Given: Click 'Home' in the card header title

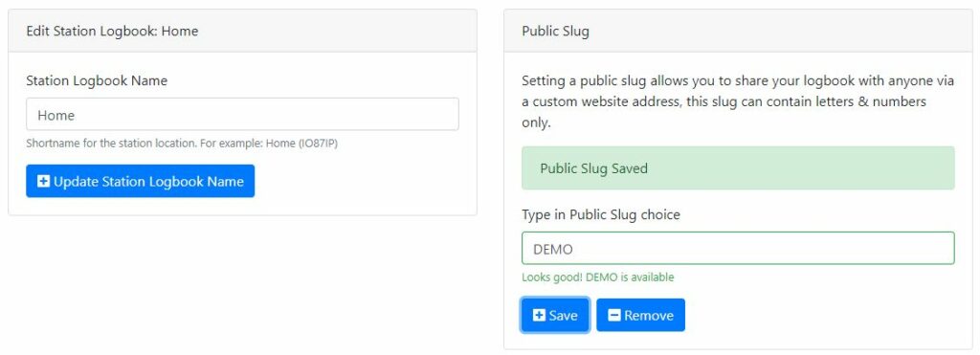Looking at the screenshot, I should pyautogui.click(x=180, y=31).
